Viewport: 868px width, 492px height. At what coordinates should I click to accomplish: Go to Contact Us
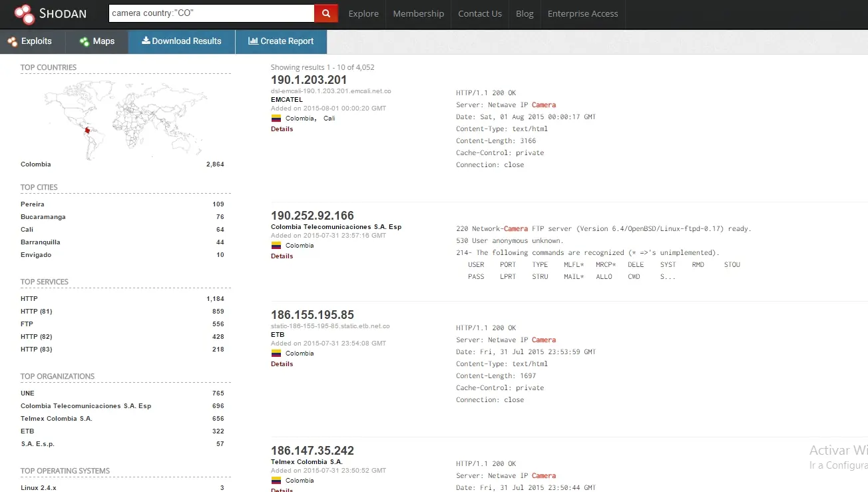coord(480,13)
